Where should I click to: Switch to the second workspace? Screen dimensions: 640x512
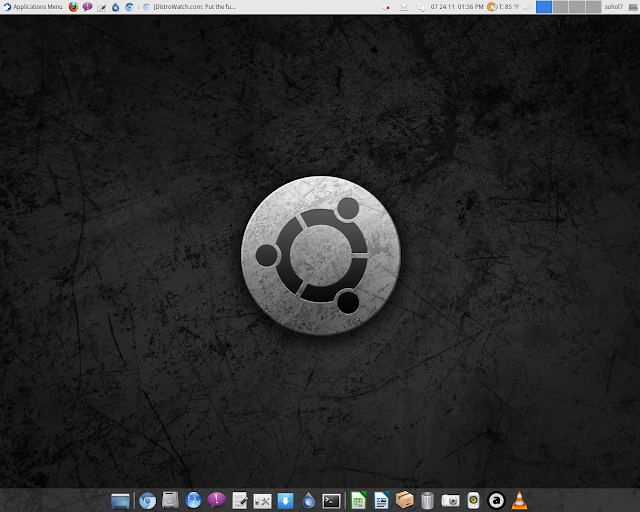pos(560,7)
